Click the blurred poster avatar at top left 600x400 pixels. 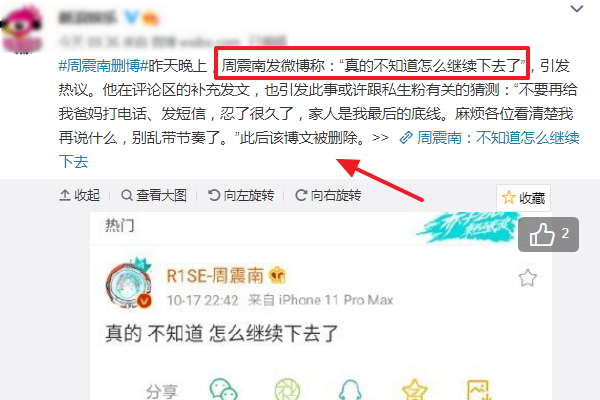click(21, 29)
